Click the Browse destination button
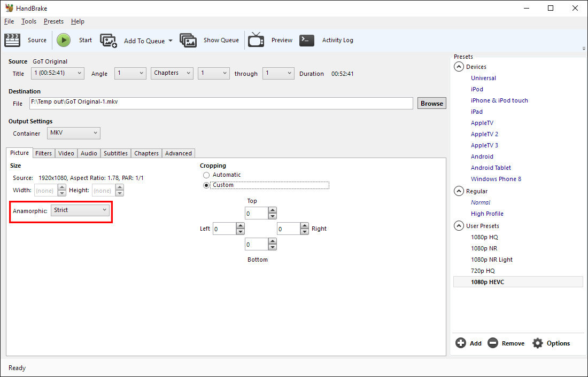The image size is (588, 377). tap(431, 103)
